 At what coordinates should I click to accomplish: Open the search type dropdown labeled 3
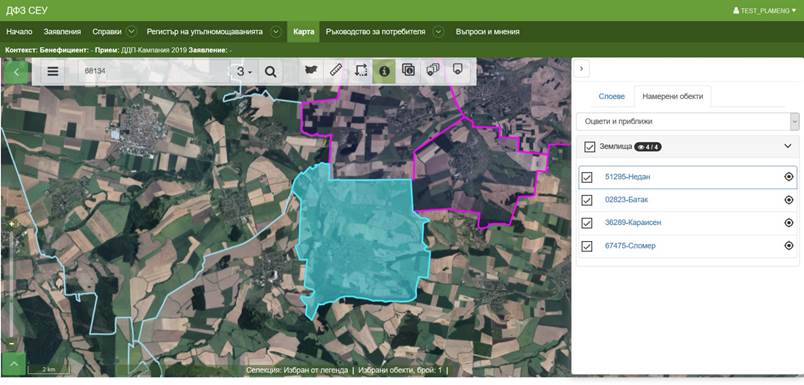(x=244, y=71)
